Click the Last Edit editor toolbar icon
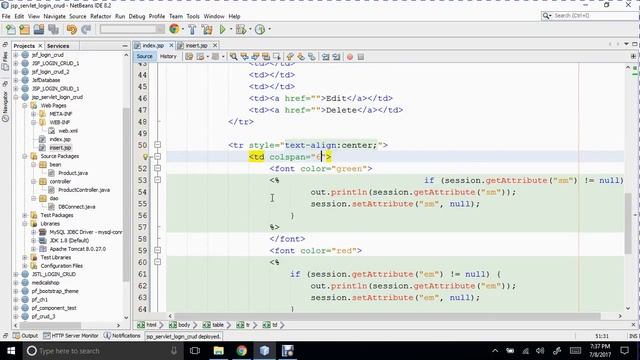 (x=189, y=57)
